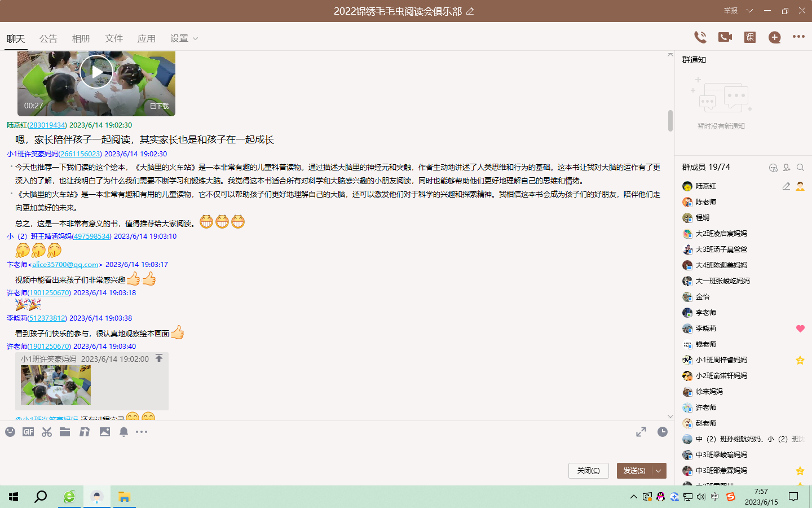812x508 pixels.
Task: Send a file via folder icon
Action: coord(65,432)
